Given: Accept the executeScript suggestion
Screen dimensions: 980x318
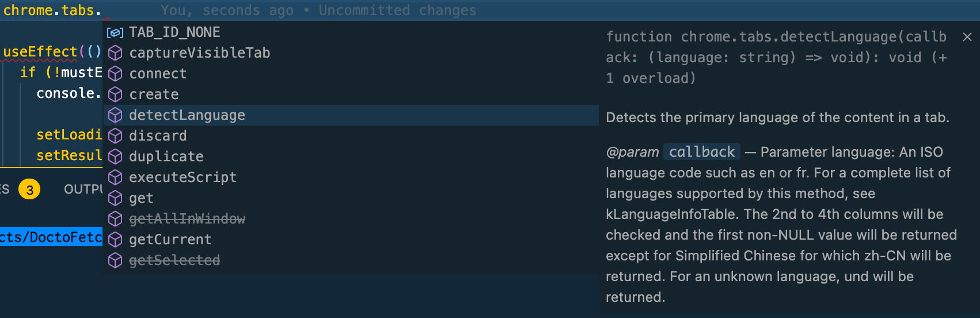Looking at the screenshot, I should tap(183, 177).
